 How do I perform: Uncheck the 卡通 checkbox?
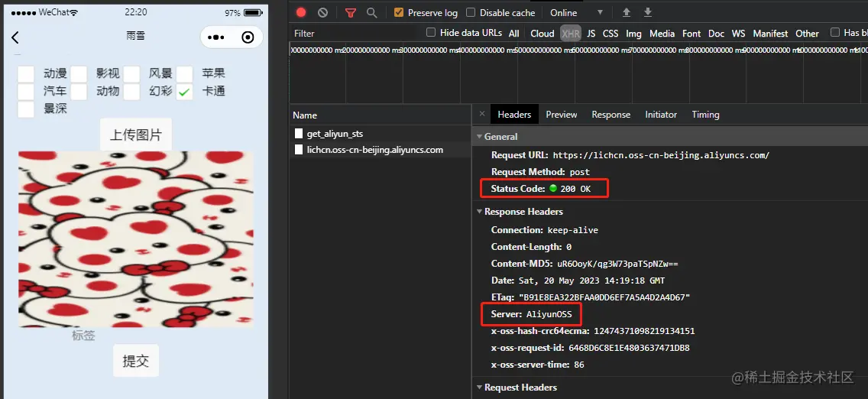coord(184,92)
